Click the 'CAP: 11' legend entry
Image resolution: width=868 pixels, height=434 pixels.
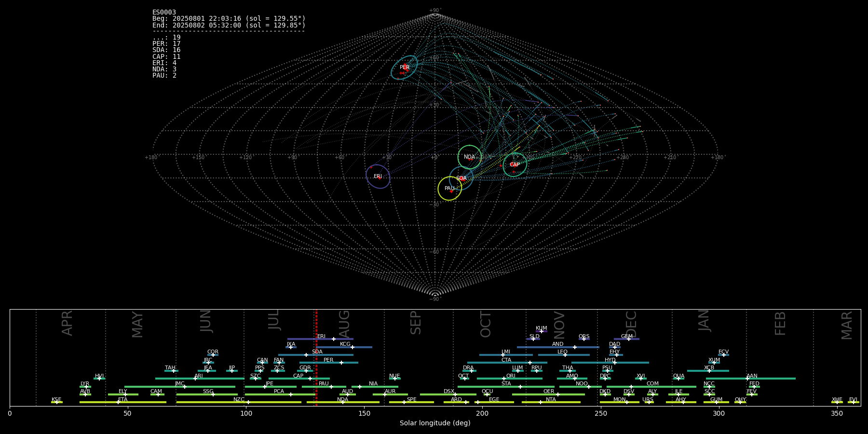click(x=166, y=56)
